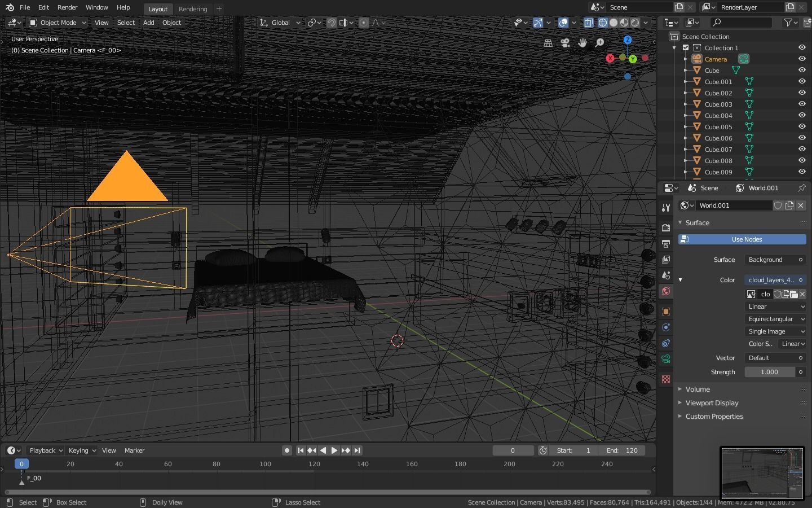812x508 pixels.
Task: Open the Physics properties tab
Action: pos(666,327)
